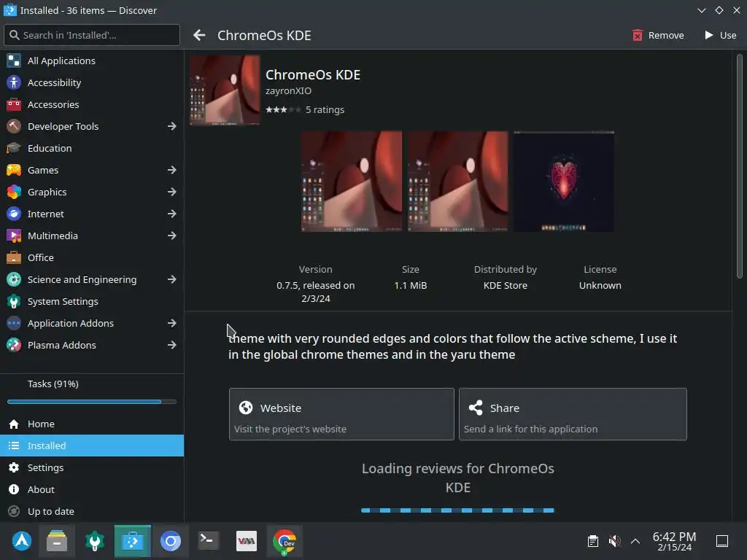Click the Plasma Addons icon
The width and height of the screenshot is (747, 560).
click(14, 345)
